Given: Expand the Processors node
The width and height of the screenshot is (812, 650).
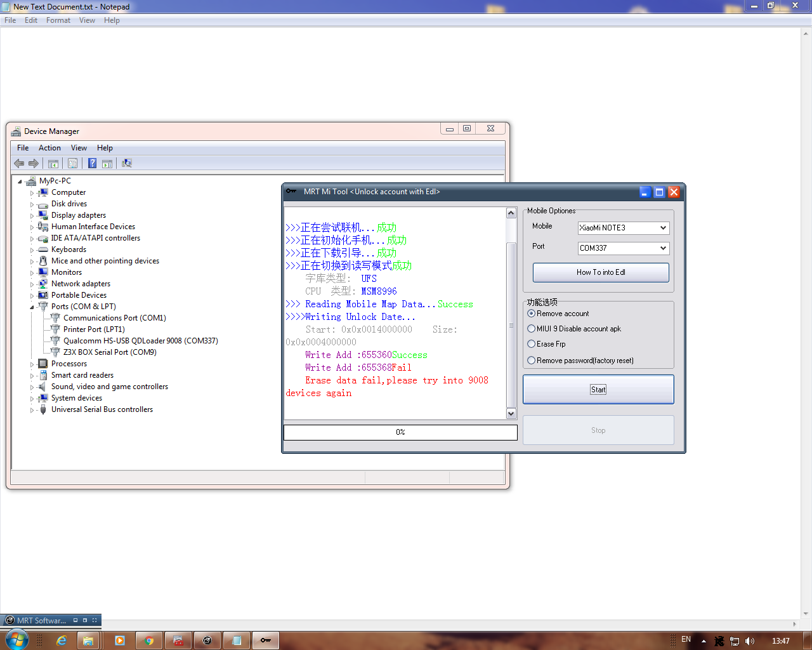Looking at the screenshot, I should pos(32,364).
